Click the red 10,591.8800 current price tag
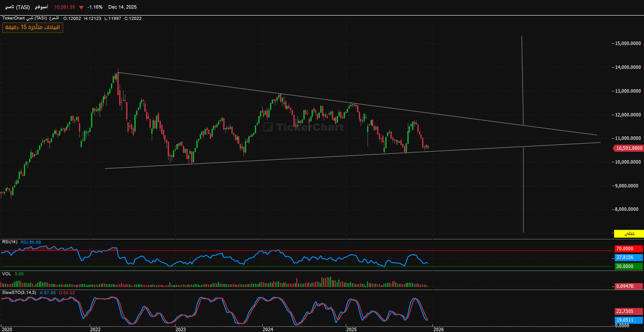Screen dimensions: 644x332 (x=628, y=149)
